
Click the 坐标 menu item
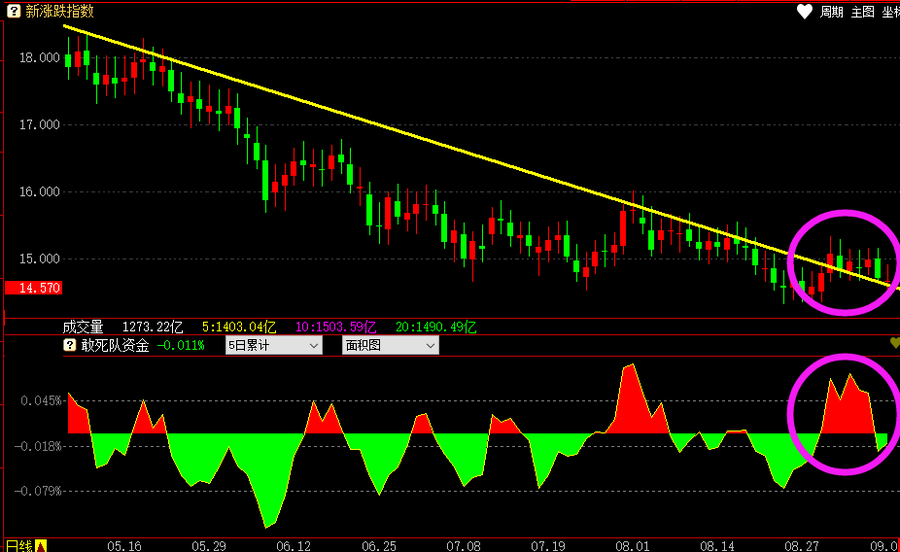(889, 12)
